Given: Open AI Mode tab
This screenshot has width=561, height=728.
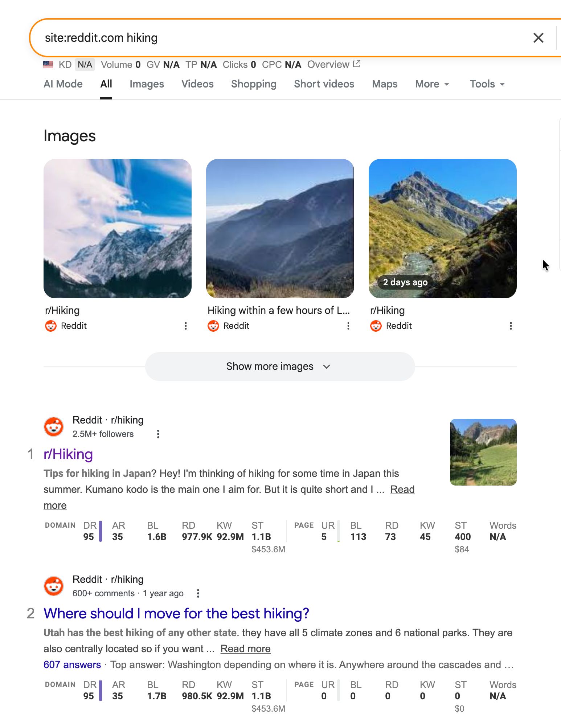Looking at the screenshot, I should tap(63, 84).
